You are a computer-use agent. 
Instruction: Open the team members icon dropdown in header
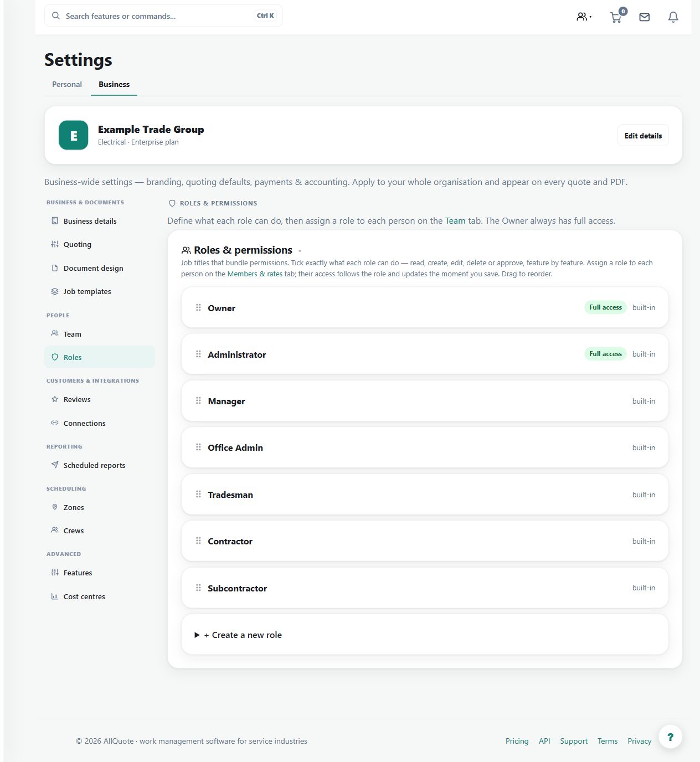584,17
